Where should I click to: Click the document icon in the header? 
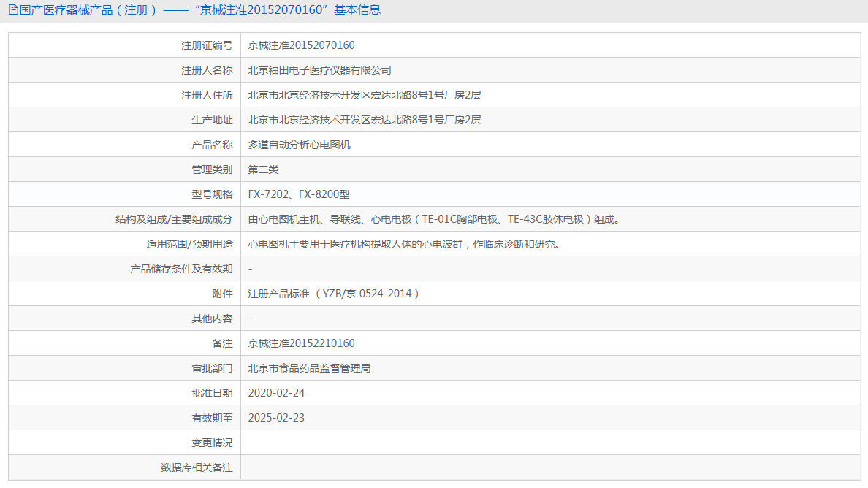pos(13,10)
